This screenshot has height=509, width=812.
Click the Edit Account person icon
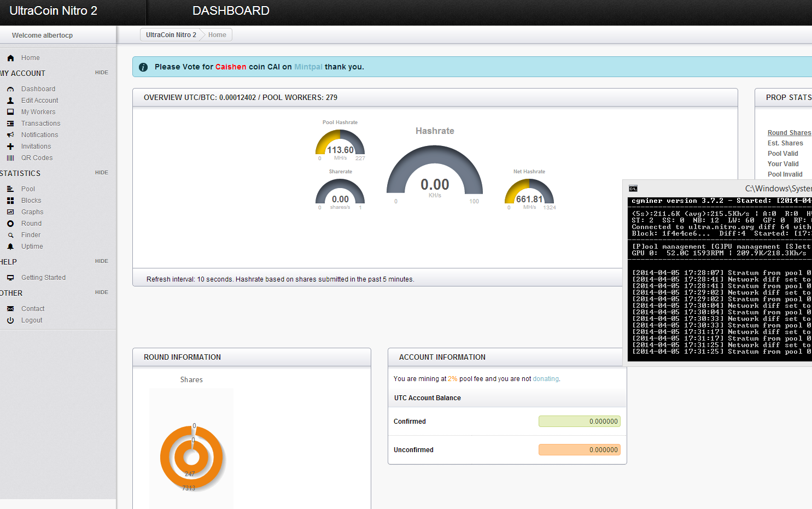pos(10,101)
